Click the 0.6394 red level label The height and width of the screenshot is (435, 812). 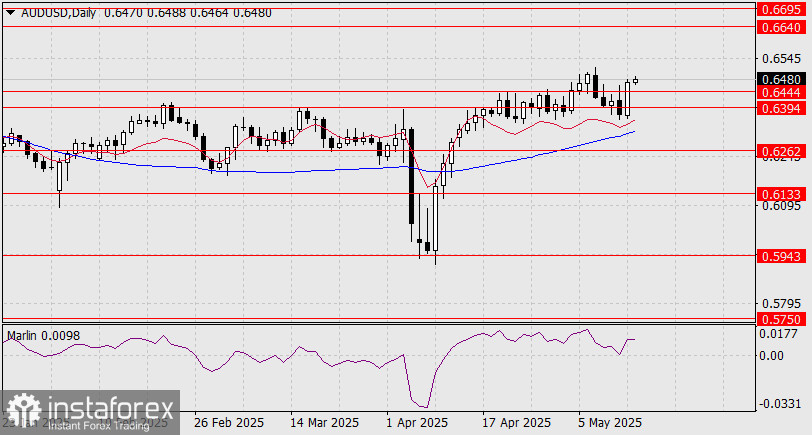pyautogui.click(x=782, y=108)
